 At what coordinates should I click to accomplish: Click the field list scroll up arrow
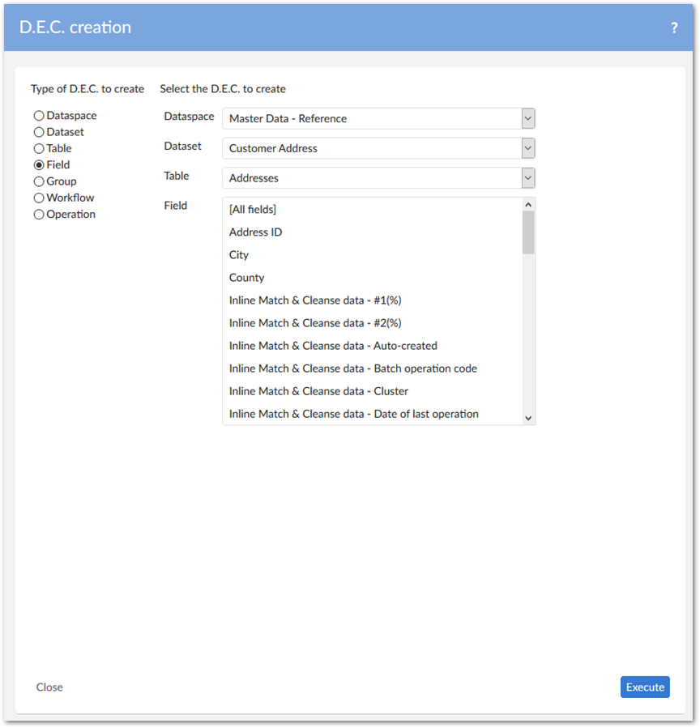(x=528, y=204)
